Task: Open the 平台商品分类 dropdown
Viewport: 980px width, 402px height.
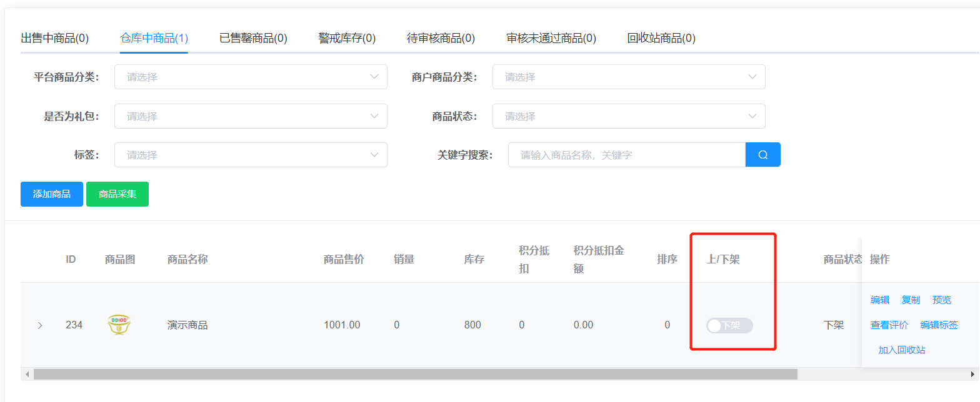Action: pos(251,77)
